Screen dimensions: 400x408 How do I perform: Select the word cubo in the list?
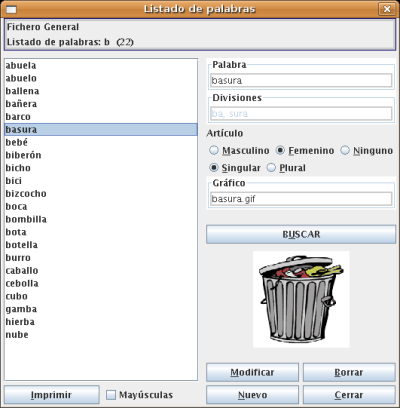click(x=101, y=296)
